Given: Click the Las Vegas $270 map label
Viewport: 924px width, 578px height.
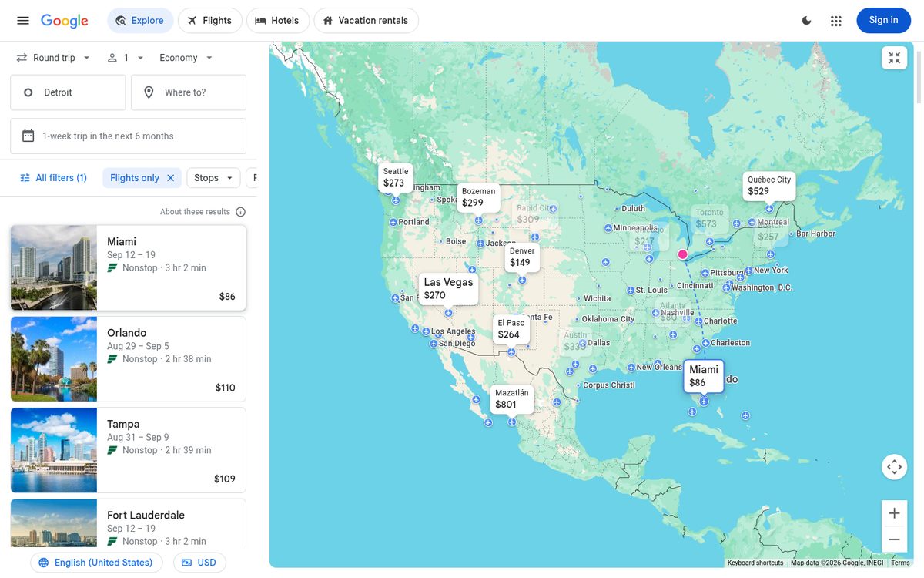Looking at the screenshot, I should click(x=449, y=288).
